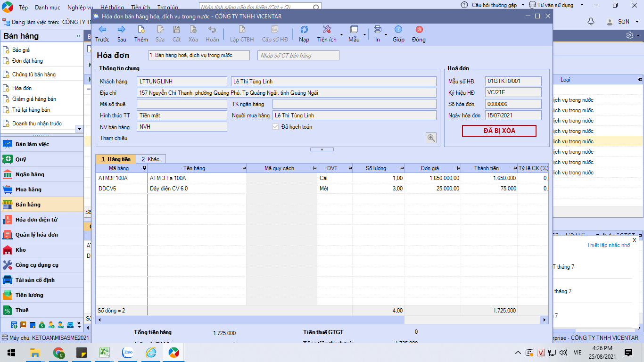The image size is (644, 362).
Task: Open the Bàn làm việc module
Action: click(x=42, y=144)
